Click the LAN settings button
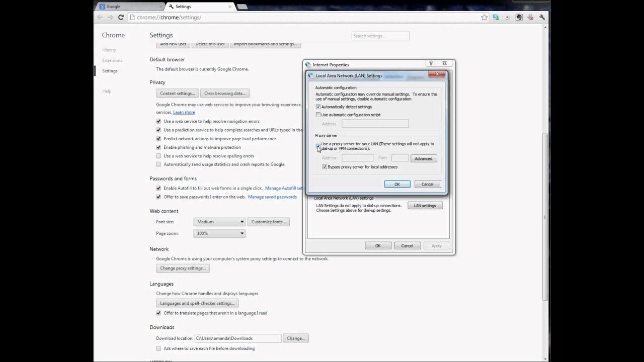This screenshot has height=362, width=644. coord(425,206)
